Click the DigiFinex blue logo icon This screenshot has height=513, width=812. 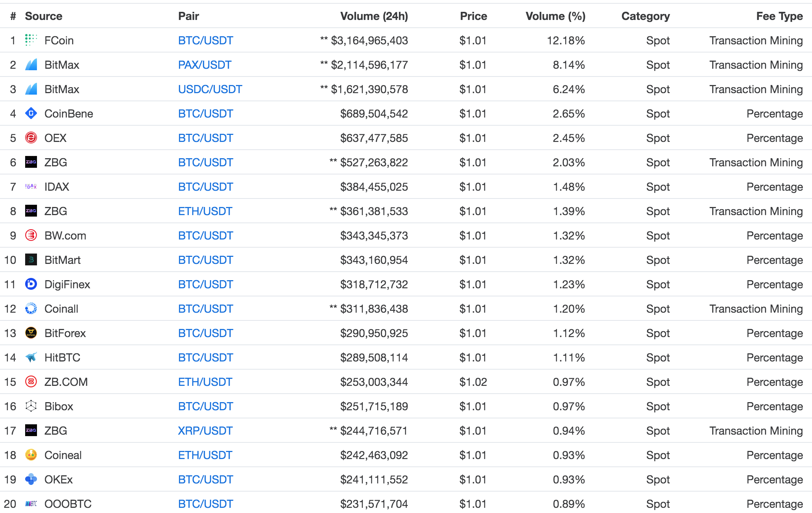click(x=31, y=284)
